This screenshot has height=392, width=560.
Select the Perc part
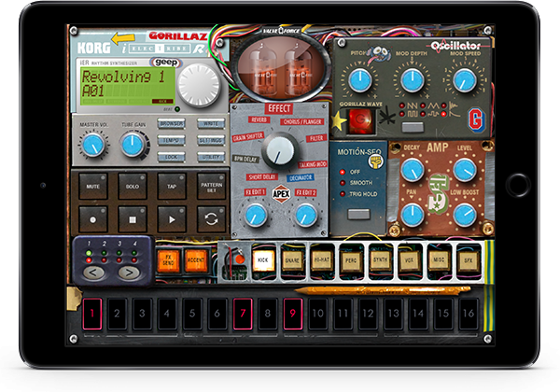[351, 260]
